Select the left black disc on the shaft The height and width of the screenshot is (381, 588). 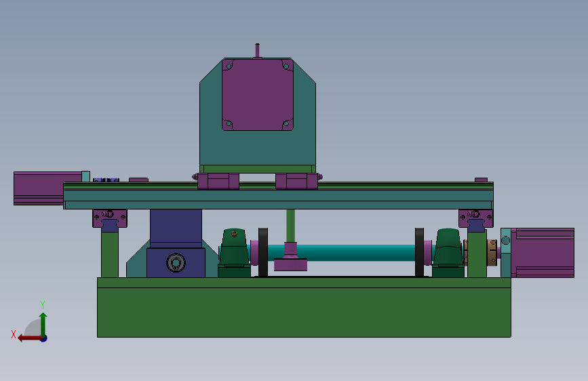pos(263,252)
